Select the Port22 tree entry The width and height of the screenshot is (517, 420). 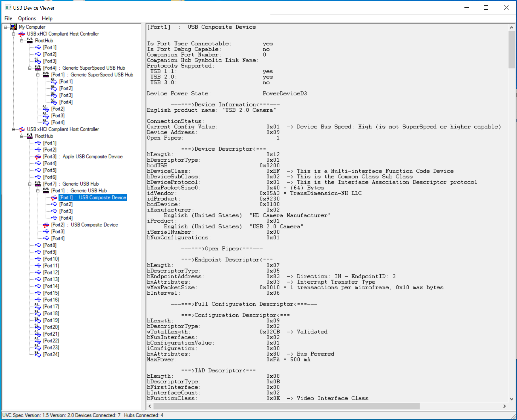click(x=51, y=341)
